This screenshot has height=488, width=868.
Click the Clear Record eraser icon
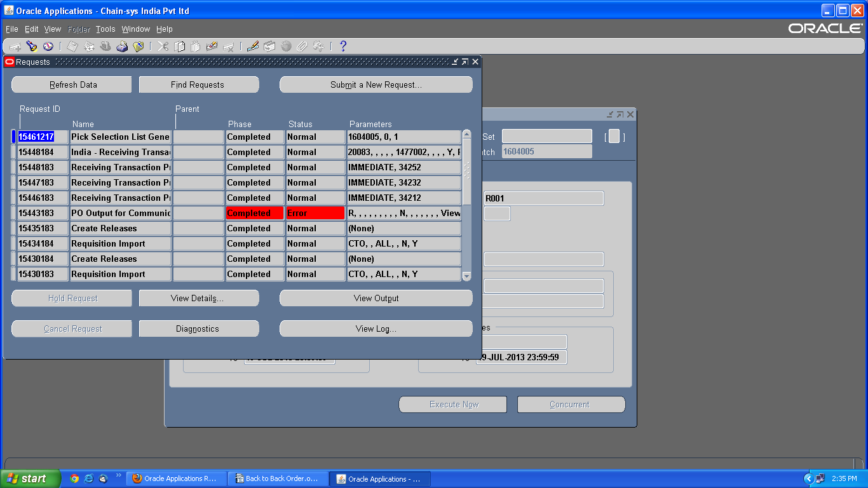click(212, 46)
